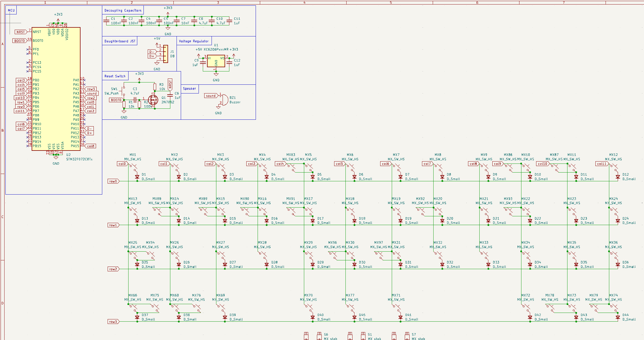Click resistor R3 10k symbol
The image size is (644, 340).
coord(155,86)
